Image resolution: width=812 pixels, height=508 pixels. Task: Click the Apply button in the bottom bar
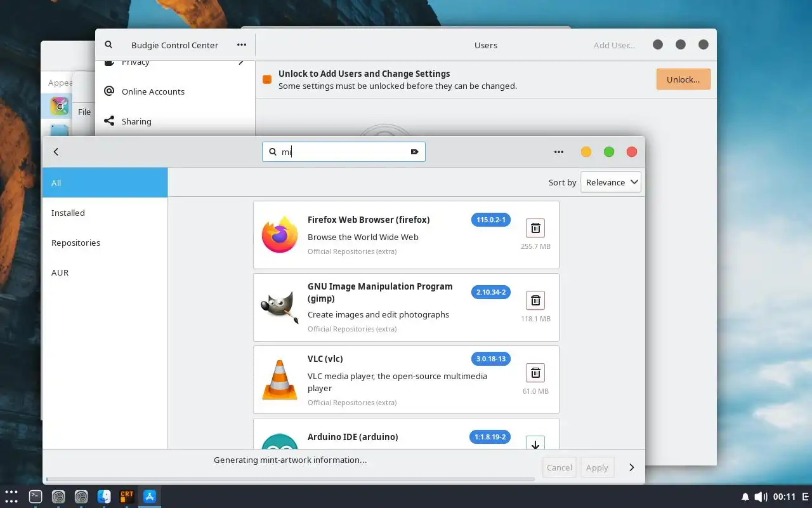[x=597, y=467]
